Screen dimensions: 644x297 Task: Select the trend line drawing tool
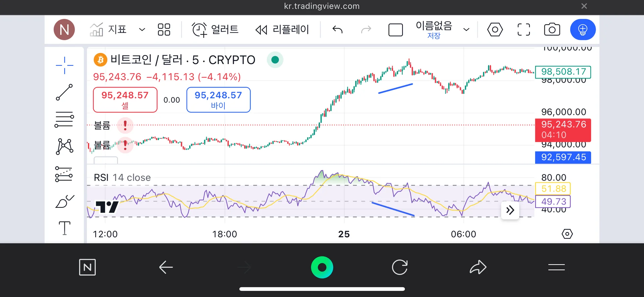click(64, 92)
